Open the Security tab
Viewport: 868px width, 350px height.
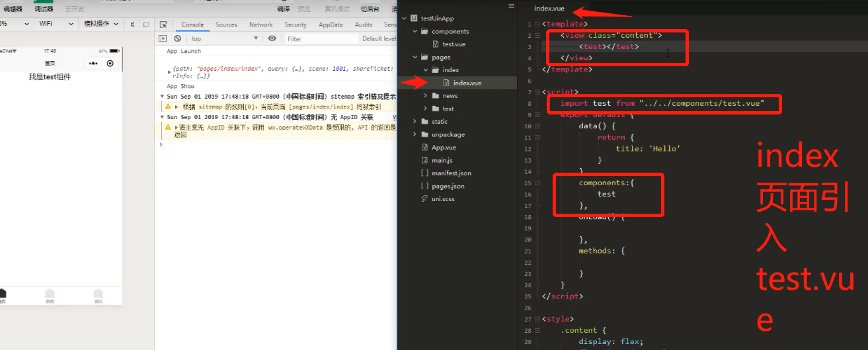click(x=296, y=24)
